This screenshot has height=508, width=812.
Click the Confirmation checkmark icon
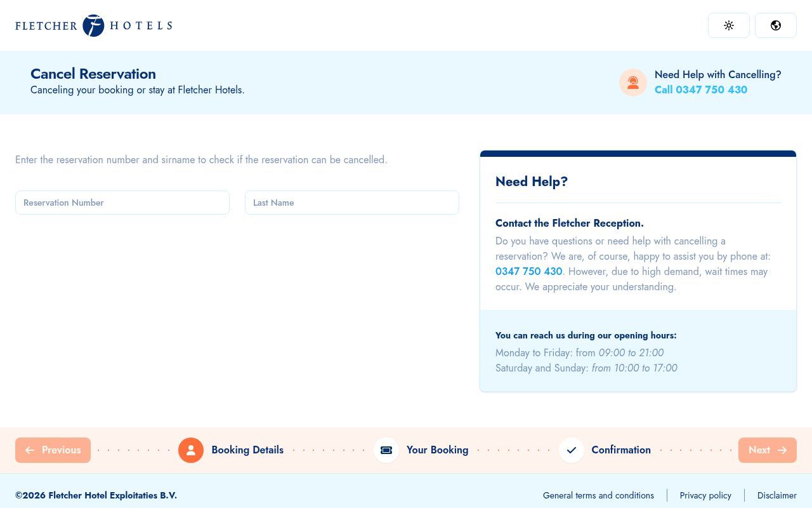(572, 450)
